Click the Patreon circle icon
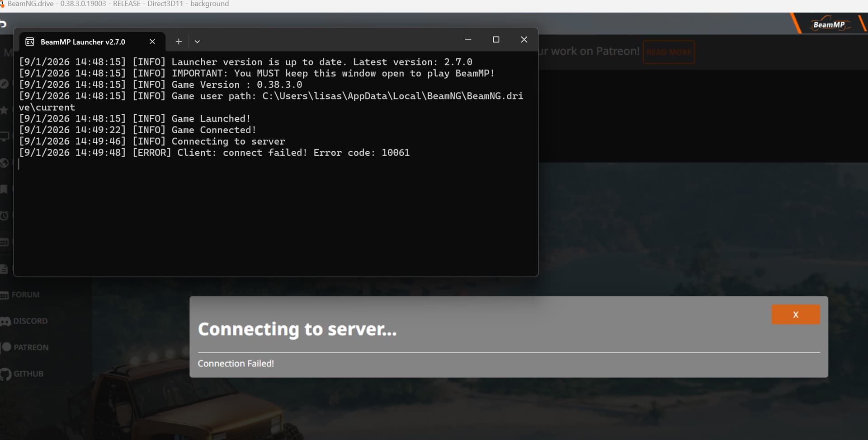This screenshot has width=868, height=440. point(6,347)
